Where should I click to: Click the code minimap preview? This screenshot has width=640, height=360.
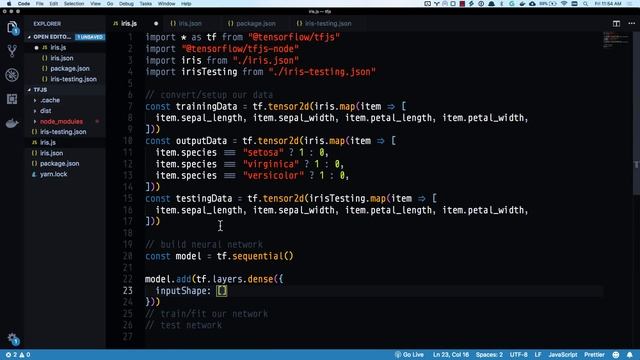click(616, 40)
